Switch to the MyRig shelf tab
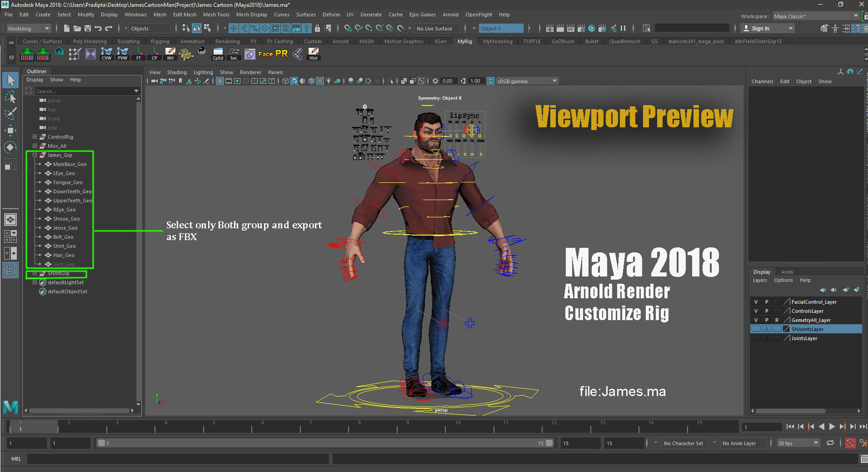Image resolution: width=868 pixels, height=472 pixels. click(x=464, y=41)
